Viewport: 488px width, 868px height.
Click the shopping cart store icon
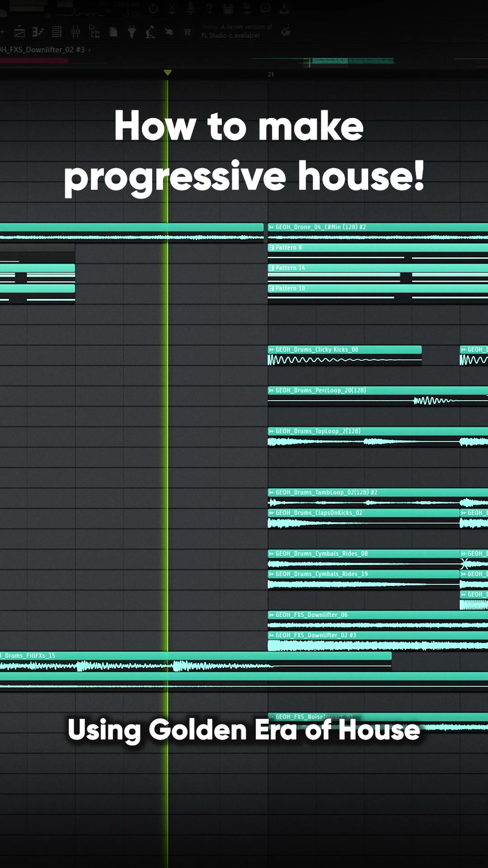click(187, 32)
